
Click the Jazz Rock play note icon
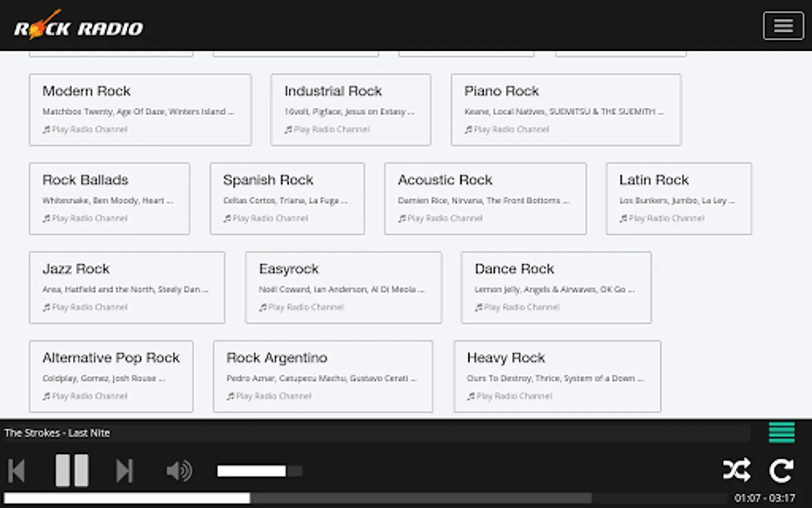(x=46, y=308)
